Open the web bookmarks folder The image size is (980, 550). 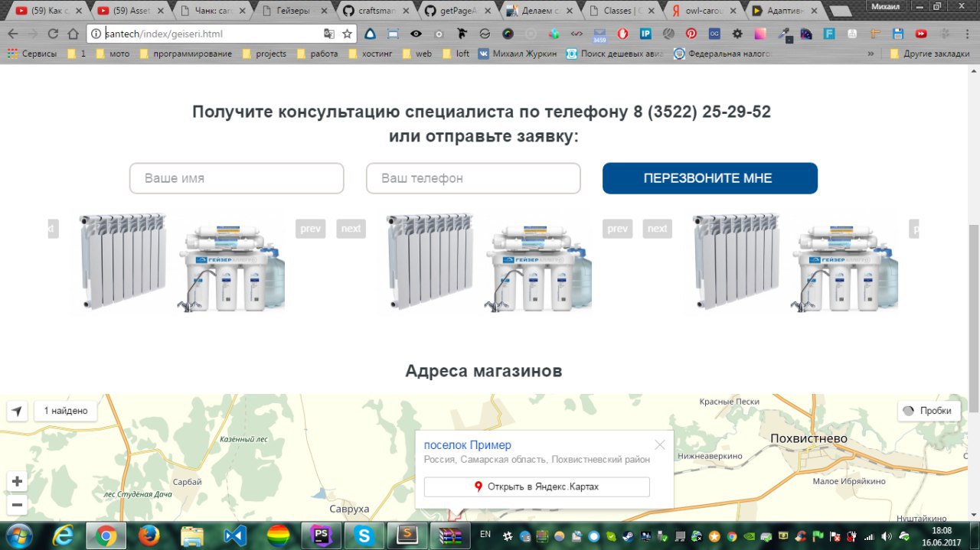pos(416,54)
